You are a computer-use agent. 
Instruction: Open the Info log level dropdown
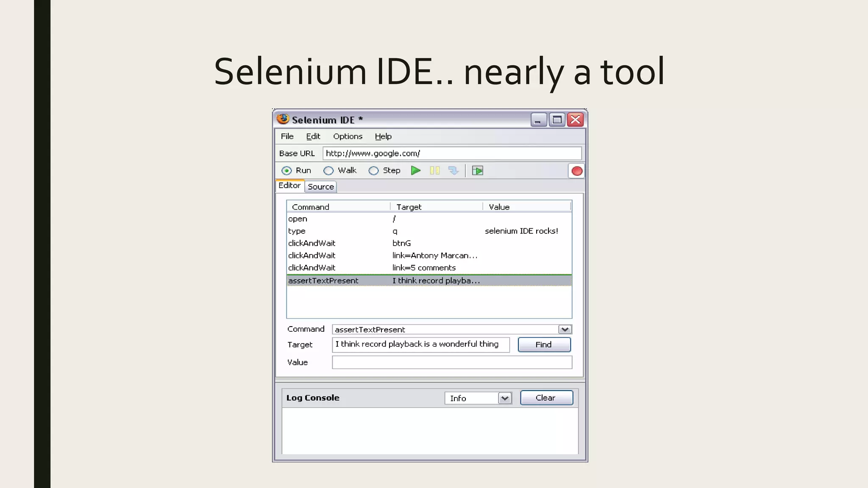point(504,398)
